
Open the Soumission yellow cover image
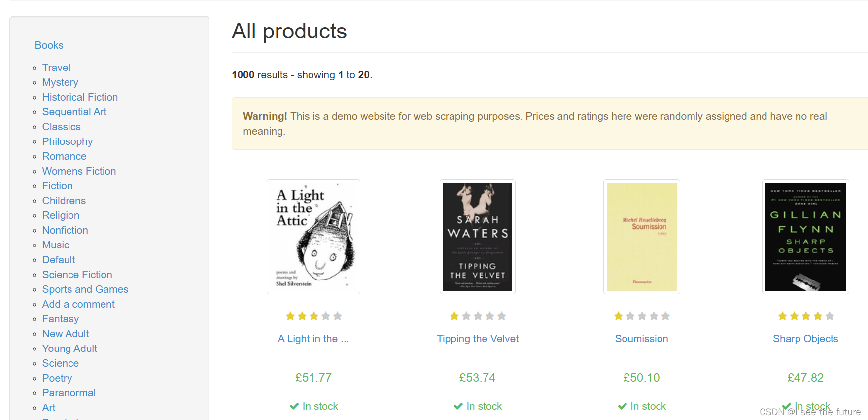[642, 237]
